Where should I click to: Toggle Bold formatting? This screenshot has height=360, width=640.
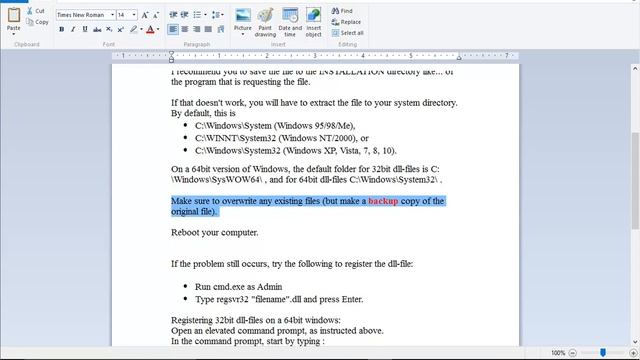pos(62,29)
